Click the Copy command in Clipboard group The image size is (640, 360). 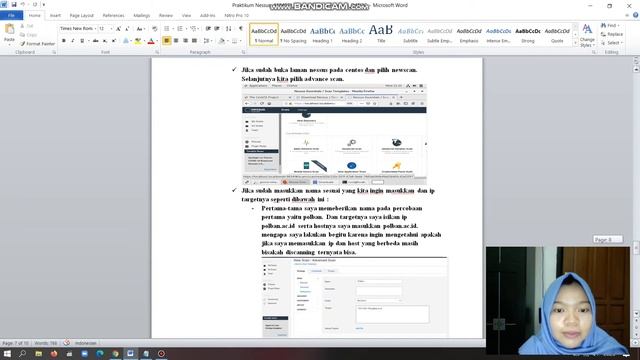pyautogui.click(x=28, y=35)
